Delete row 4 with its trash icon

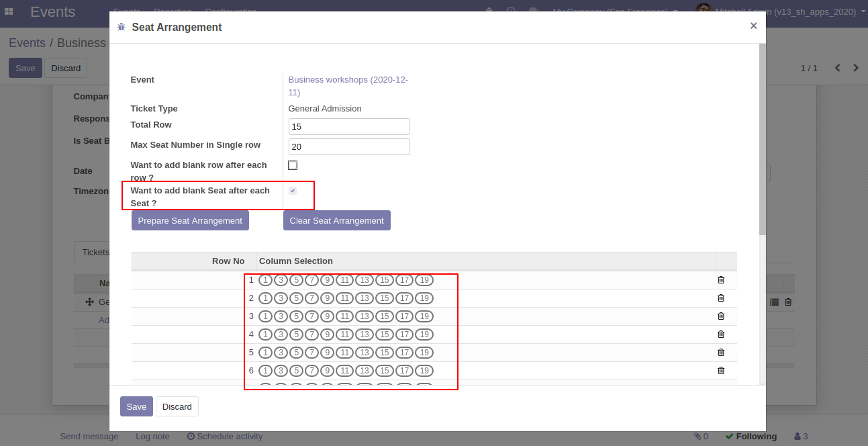coord(721,334)
